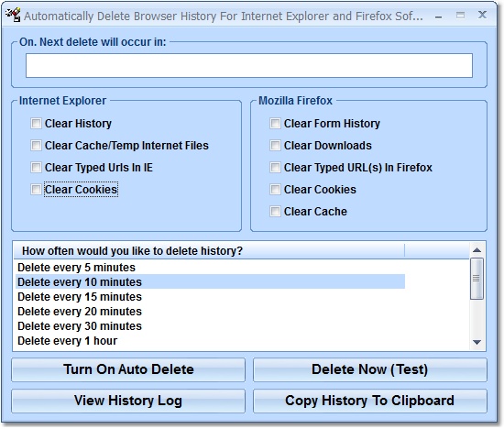Click the application icon in the title bar
The image size is (504, 429).
[x=13, y=15]
